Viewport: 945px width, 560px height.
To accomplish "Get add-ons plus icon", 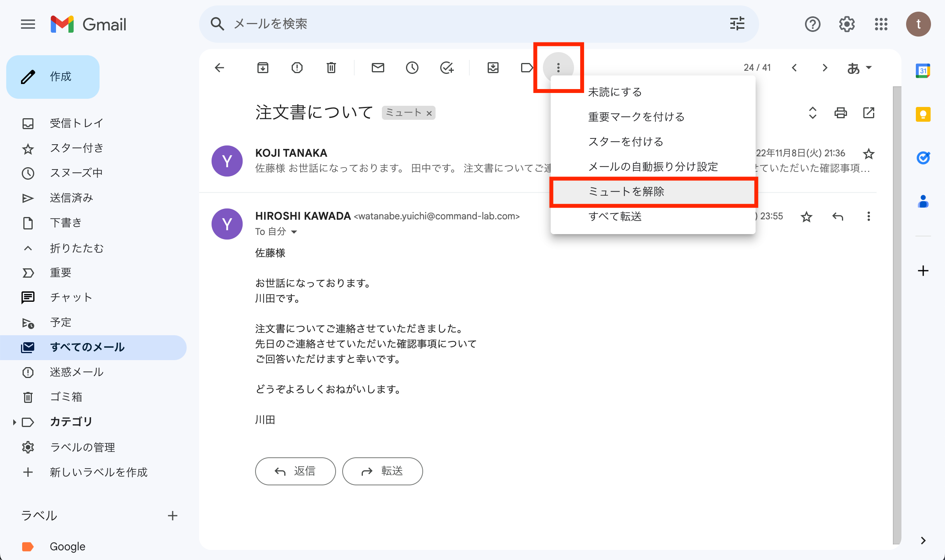I will click(x=923, y=271).
